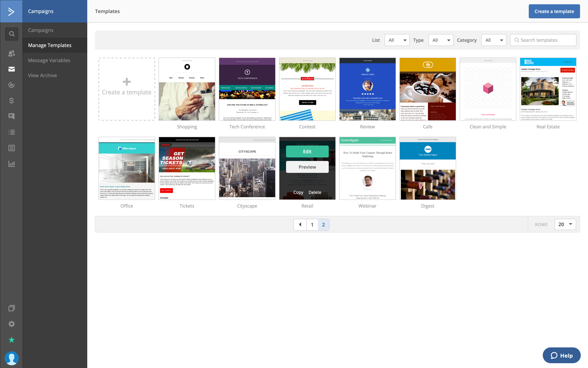Go to Message Variables menu item

click(x=49, y=60)
